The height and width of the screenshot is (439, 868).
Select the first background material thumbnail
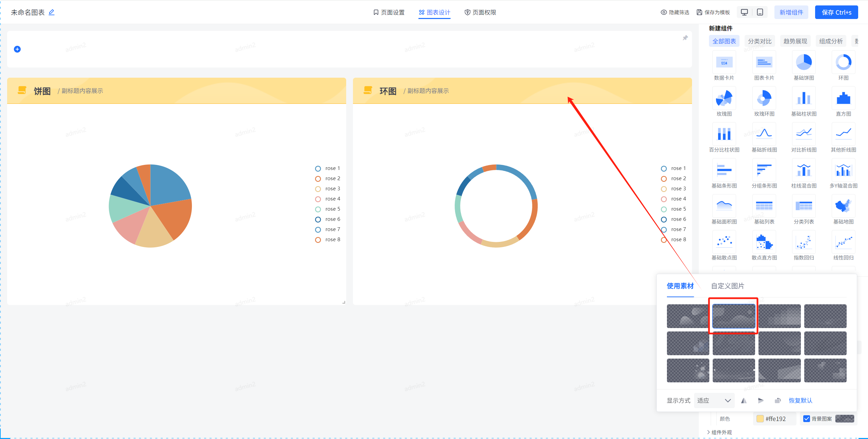(x=688, y=316)
